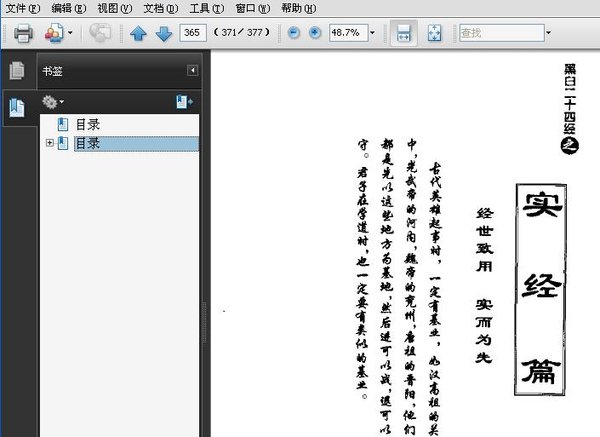The height and width of the screenshot is (437, 600).
Task: Go to next page with down arrow
Action: 164,34
